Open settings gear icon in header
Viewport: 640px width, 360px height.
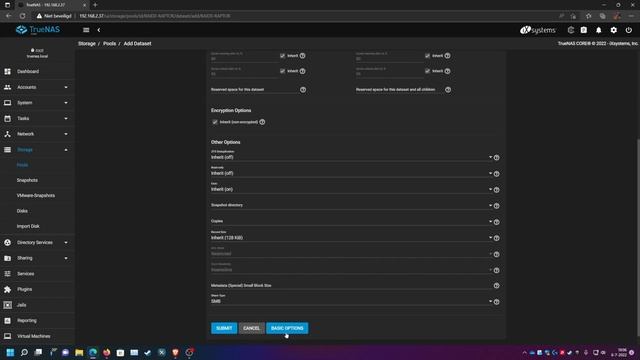pyautogui.click(x=613, y=30)
